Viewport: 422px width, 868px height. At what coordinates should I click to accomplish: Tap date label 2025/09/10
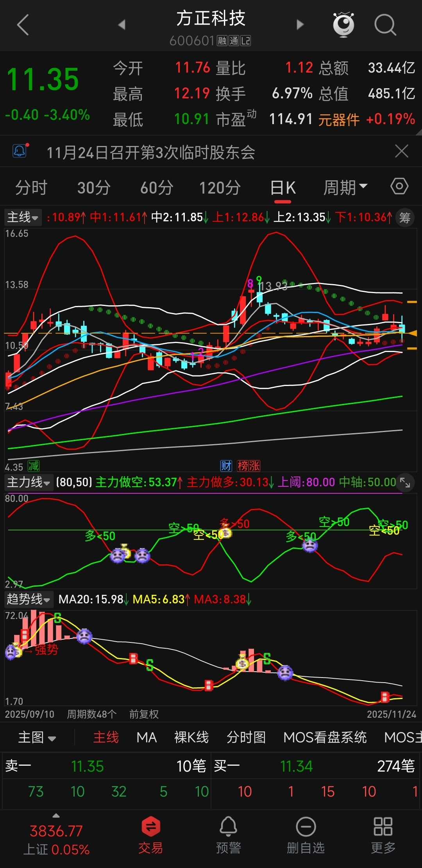30,714
